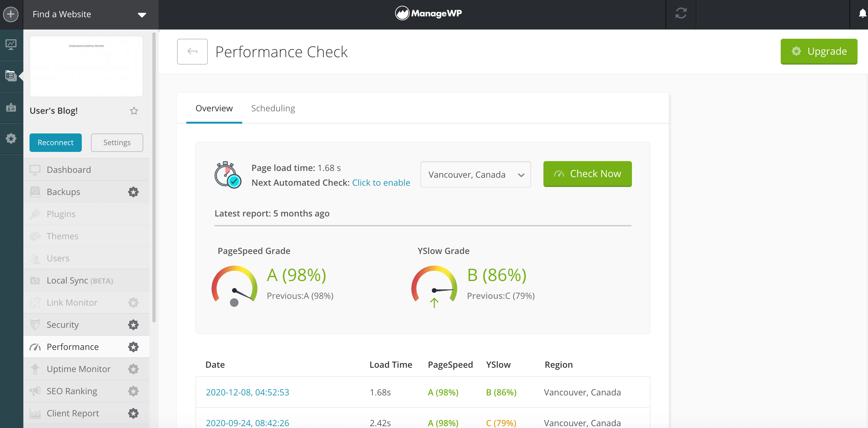This screenshot has height=428, width=868.
Task: Open the notifications bell
Action: [x=862, y=14]
